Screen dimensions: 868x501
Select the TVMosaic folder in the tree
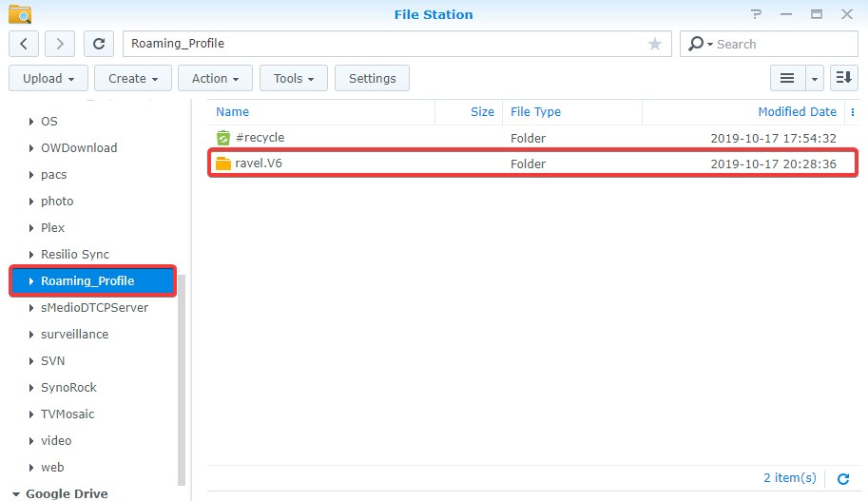[x=68, y=414]
